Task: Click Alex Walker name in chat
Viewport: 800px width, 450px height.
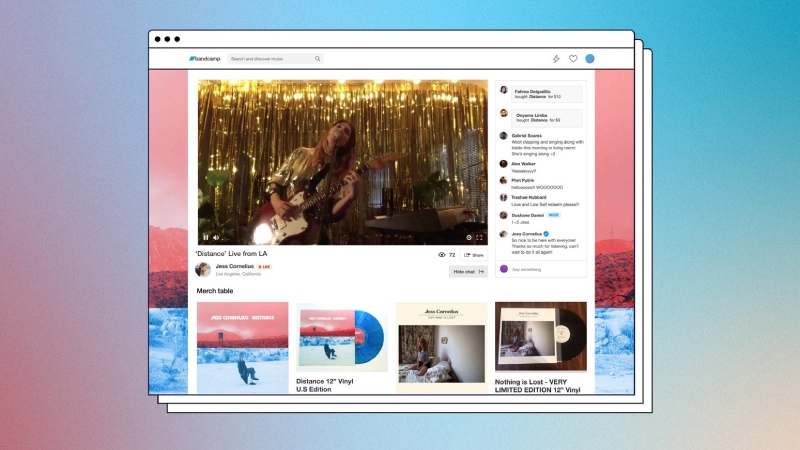Action: pos(523,164)
